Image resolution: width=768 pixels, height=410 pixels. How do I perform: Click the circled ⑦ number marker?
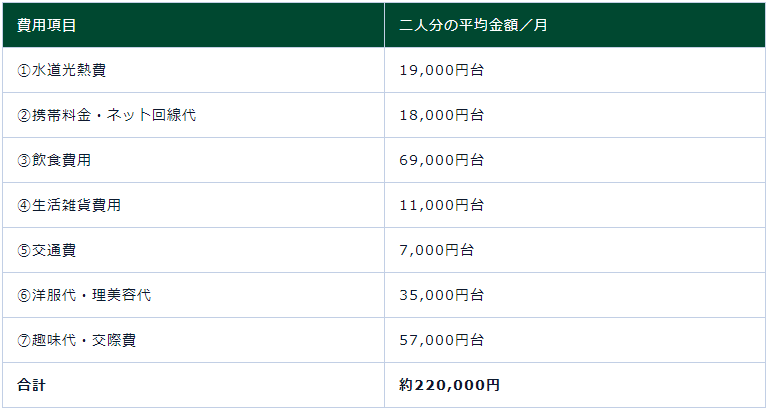(24, 340)
